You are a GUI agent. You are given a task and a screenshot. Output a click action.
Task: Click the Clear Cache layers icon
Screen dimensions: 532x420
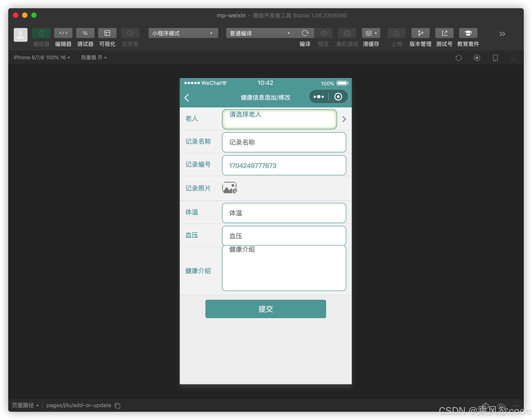(369, 33)
